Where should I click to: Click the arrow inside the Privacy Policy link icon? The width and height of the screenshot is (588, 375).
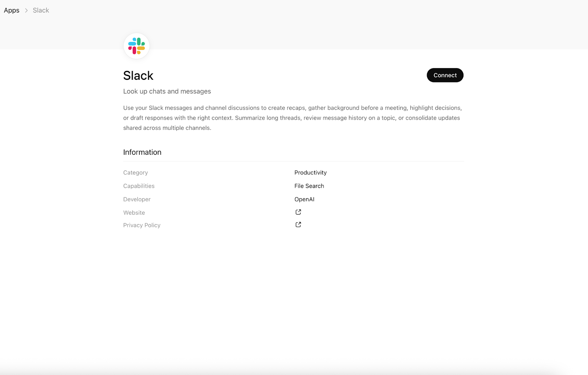(x=299, y=224)
